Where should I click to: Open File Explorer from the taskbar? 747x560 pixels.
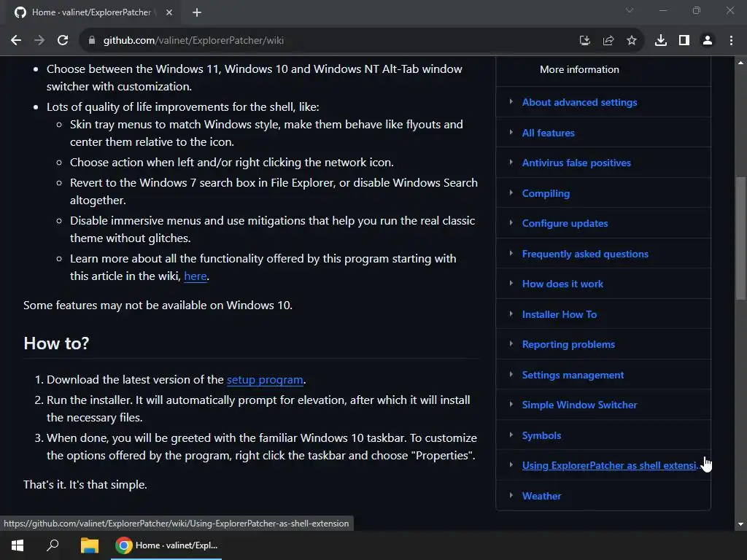coord(89,545)
